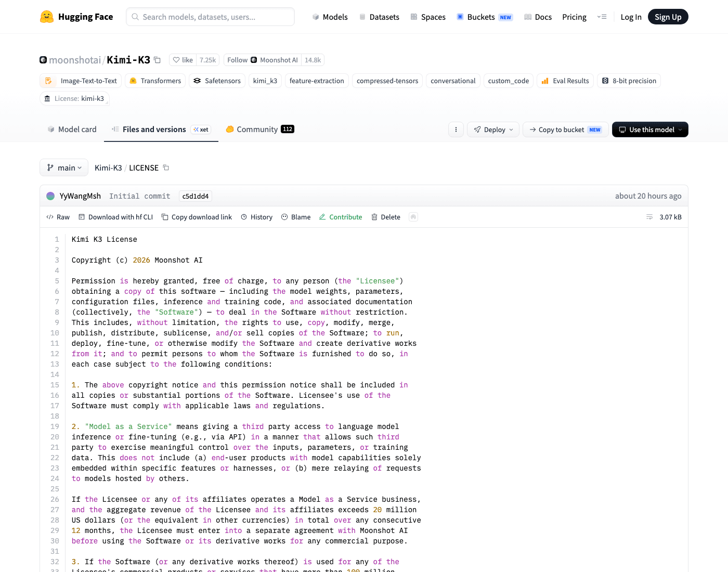Image resolution: width=728 pixels, height=572 pixels.
Task: Click the 3.07 kB file size text
Action: pos(670,217)
